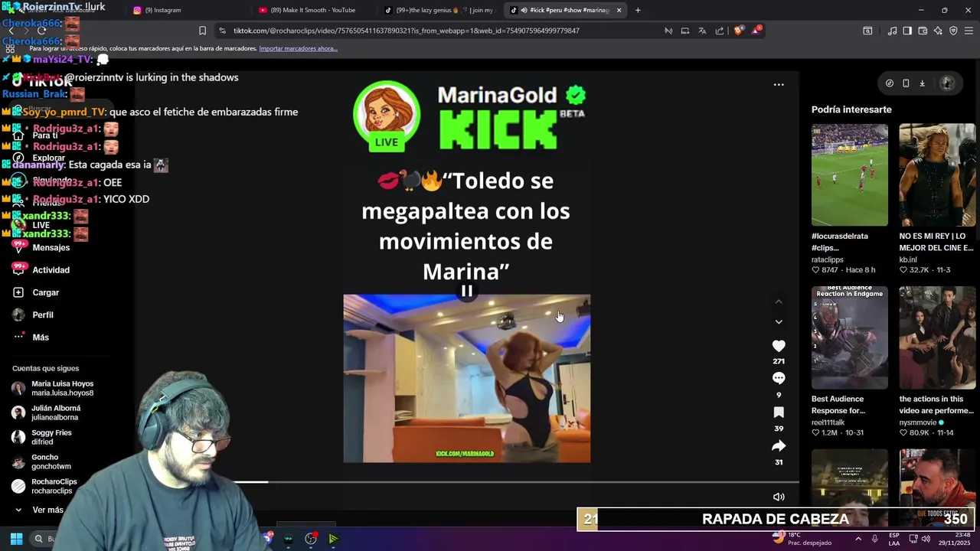Mute the TikTok video with speaker icon
The height and width of the screenshot is (551, 980).
(779, 497)
